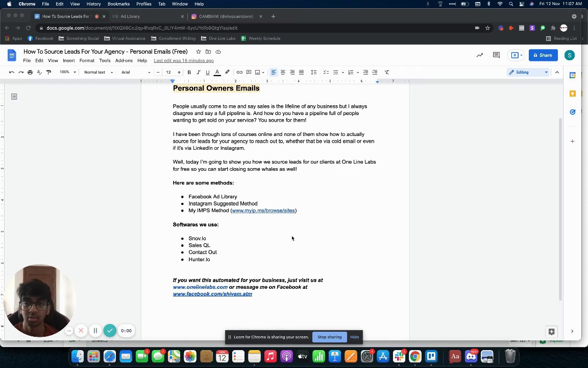588x368 pixels.
Task: Increase font size with plus button
Action: [179, 72]
